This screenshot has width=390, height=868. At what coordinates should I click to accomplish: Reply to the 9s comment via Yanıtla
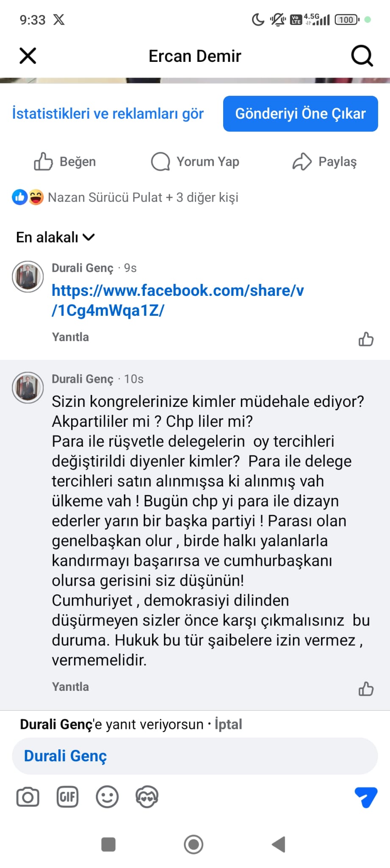pyautogui.click(x=70, y=337)
